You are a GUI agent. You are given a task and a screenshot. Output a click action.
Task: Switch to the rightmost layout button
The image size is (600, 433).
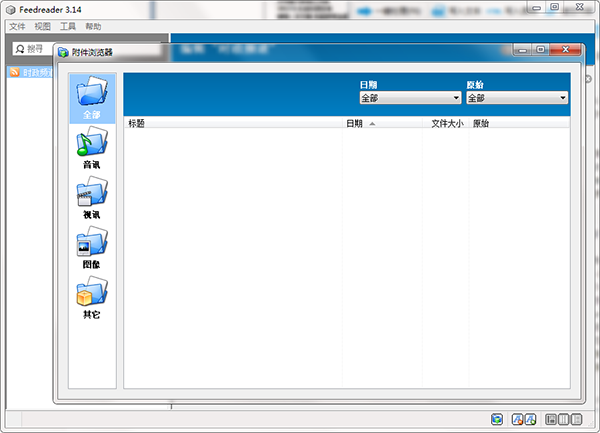pyautogui.click(x=577, y=420)
